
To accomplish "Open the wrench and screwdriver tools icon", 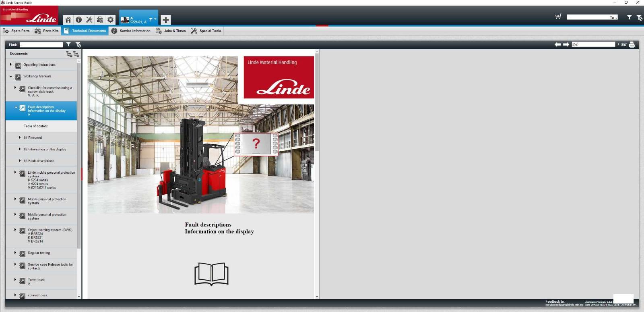I will coord(89,19).
